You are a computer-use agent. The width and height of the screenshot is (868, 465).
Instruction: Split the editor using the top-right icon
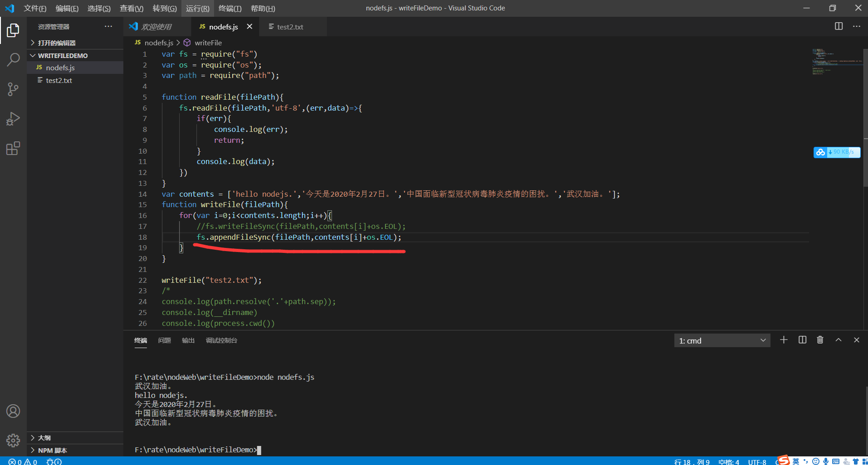click(839, 26)
